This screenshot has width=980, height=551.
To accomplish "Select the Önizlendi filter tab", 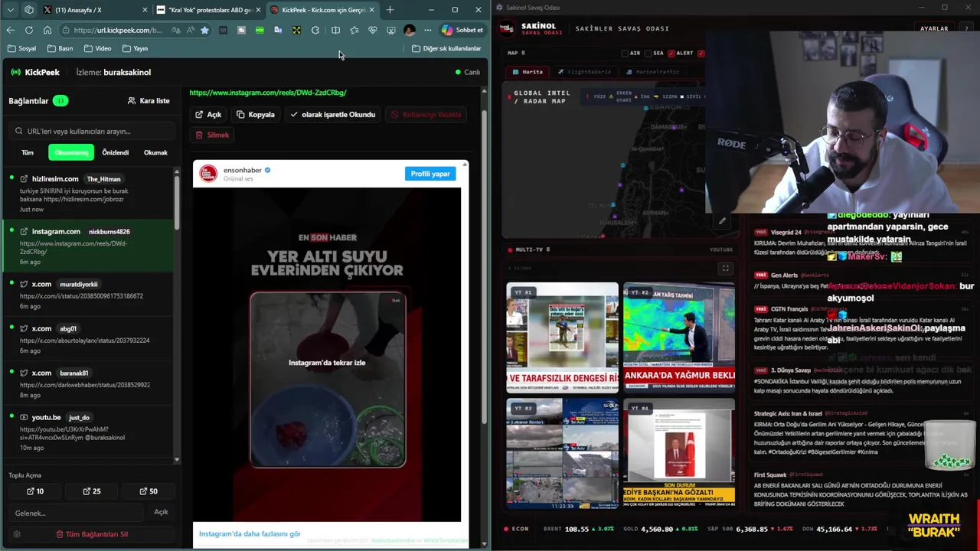I will [116, 152].
